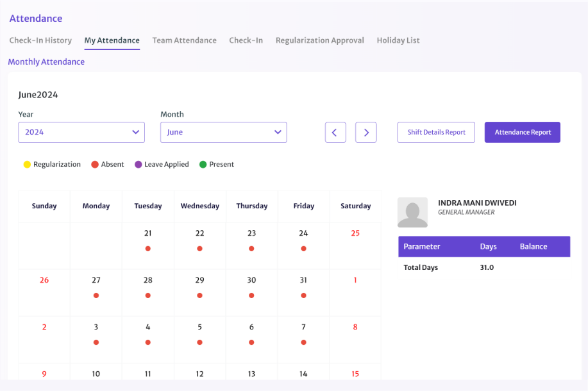This screenshot has height=391, width=588.
Task: Click the Monthly Attendance heading link
Action: (46, 62)
